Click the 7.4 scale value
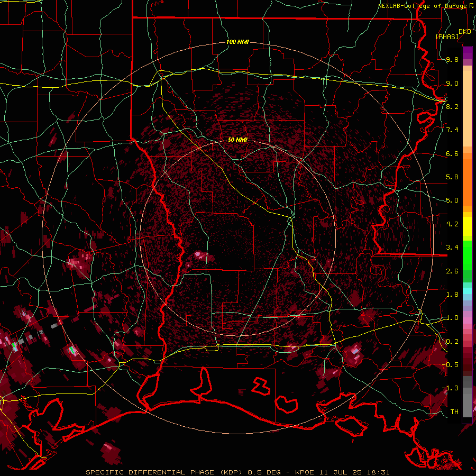 click(x=452, y=130)
